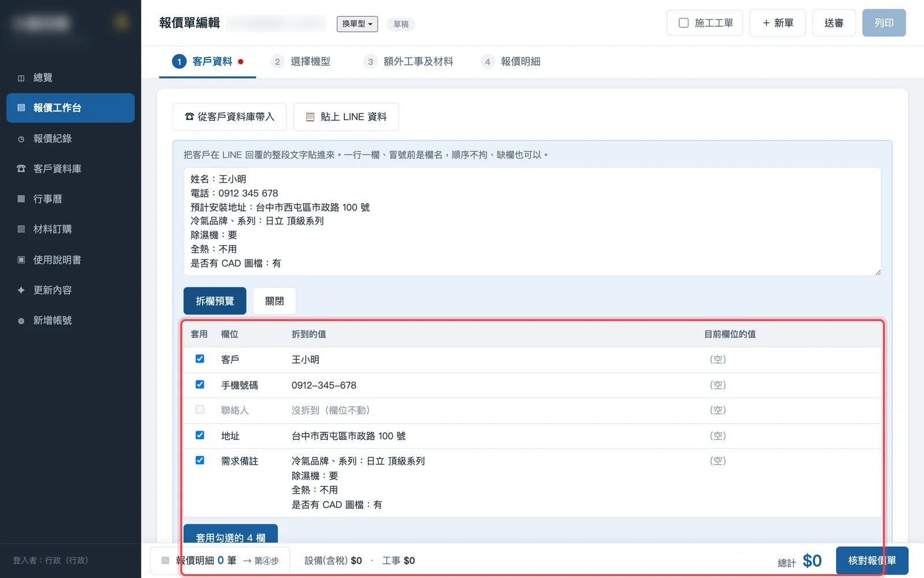The width and height of the screenshot is (924, 578).
Task: Go to 客戶資料庫 page
Action: coord(70,169)
